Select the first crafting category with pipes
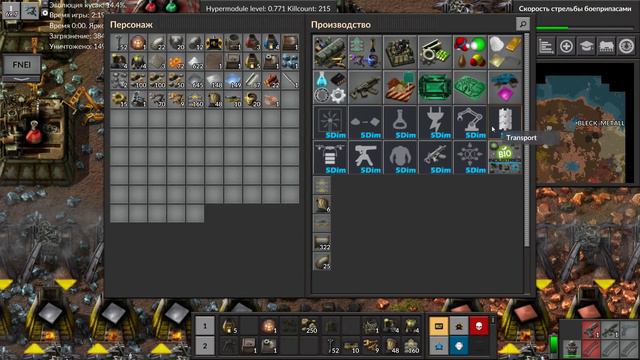640x360 pixels. [x=330, y=52]
